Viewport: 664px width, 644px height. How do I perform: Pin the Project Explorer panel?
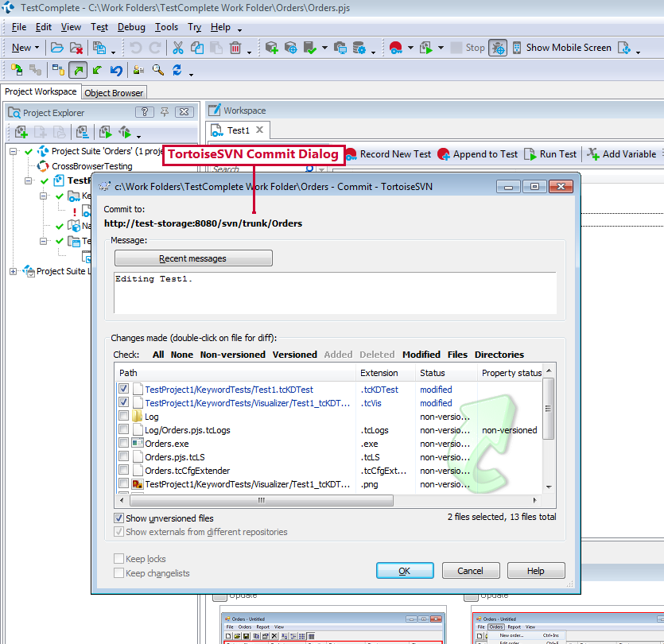coord(165,112)
